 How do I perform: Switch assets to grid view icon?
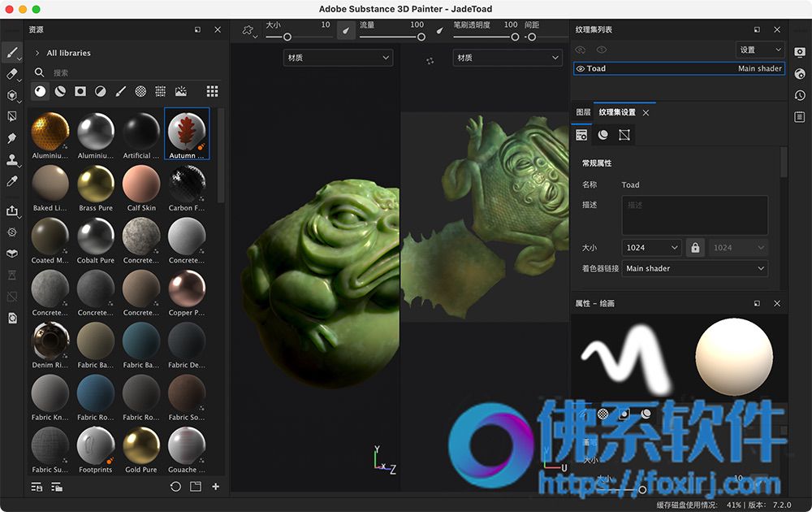point(212,92)
